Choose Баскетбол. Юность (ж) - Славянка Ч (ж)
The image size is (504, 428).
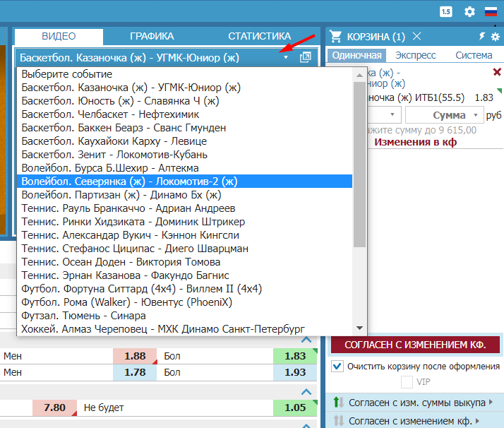pyautogui.click(x=184, y=101)
